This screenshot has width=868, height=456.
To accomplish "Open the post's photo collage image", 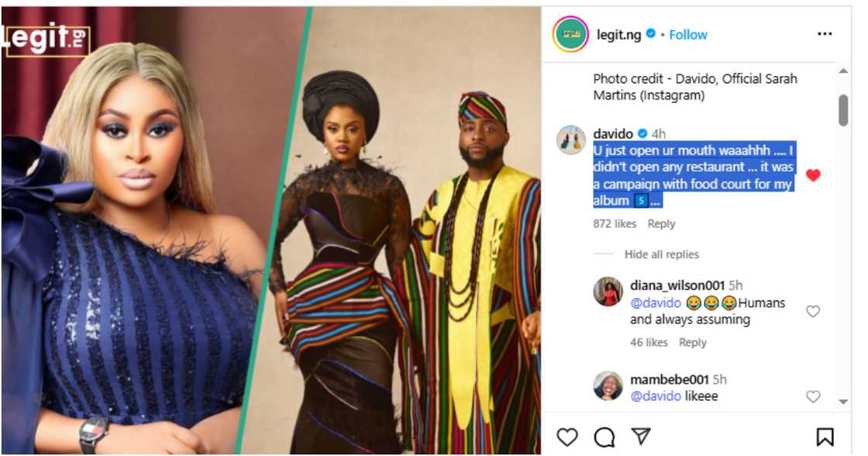I will tap(271, 230).
